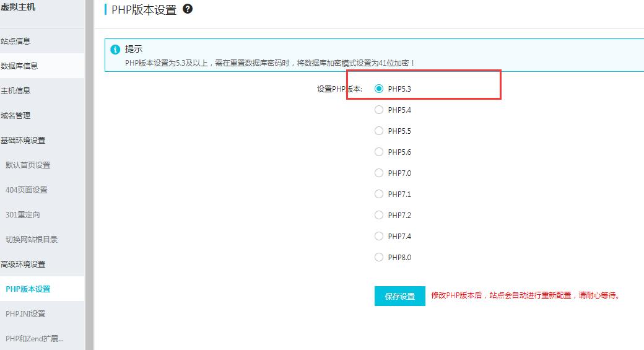Select the PHP5.4 radio button
Image resolution: width=644 pixels, height=350 pixels.
(379, 110)
